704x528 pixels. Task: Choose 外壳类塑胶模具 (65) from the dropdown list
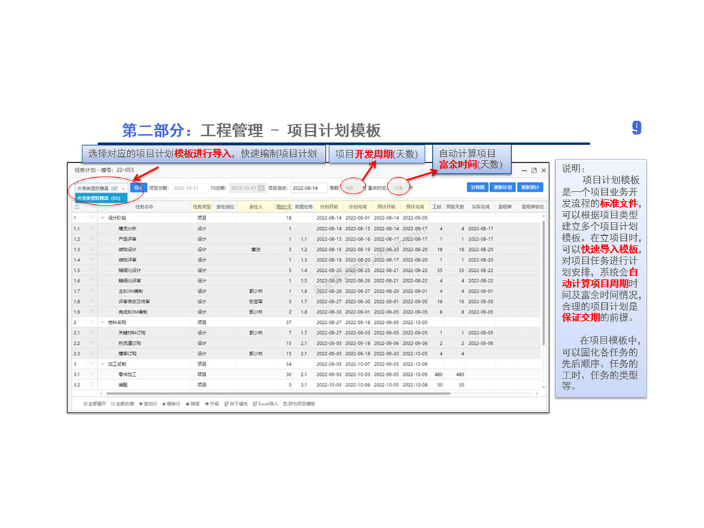point(101,198)
